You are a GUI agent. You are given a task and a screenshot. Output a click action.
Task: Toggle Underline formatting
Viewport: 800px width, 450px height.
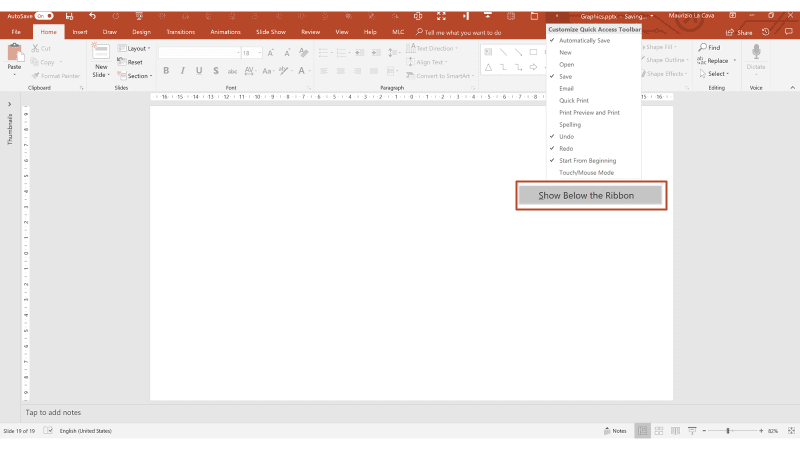click(x=199, y=71)
